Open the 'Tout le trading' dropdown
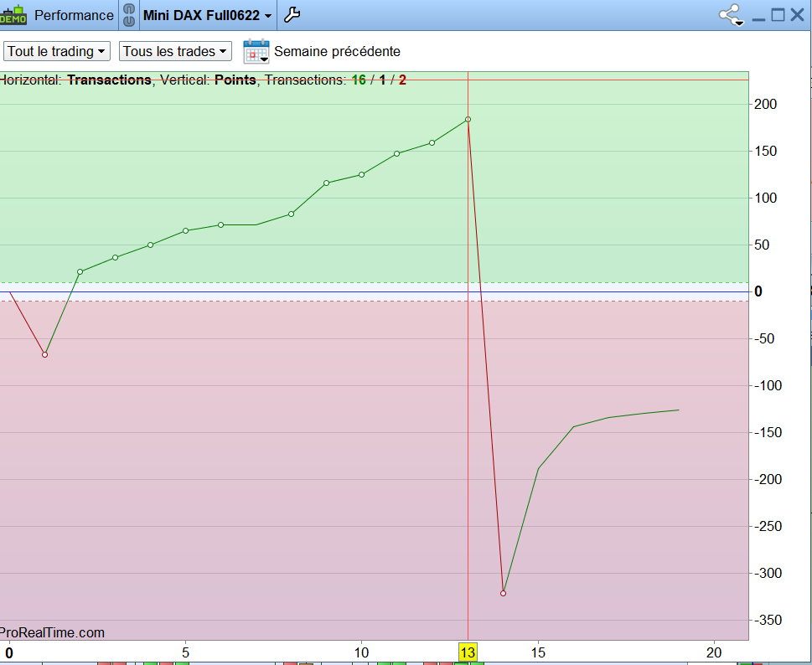 [56, 51]
